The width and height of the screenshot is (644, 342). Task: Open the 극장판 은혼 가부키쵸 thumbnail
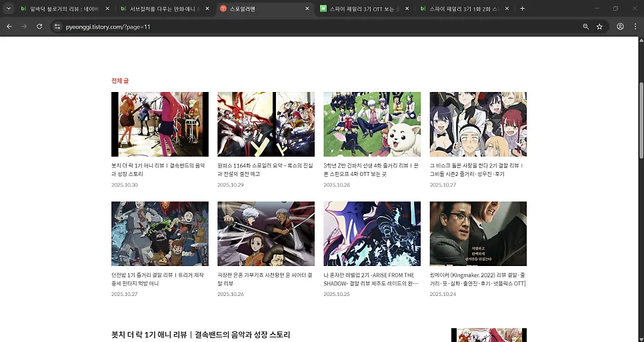pyautogui.click(x=266, y=233)
